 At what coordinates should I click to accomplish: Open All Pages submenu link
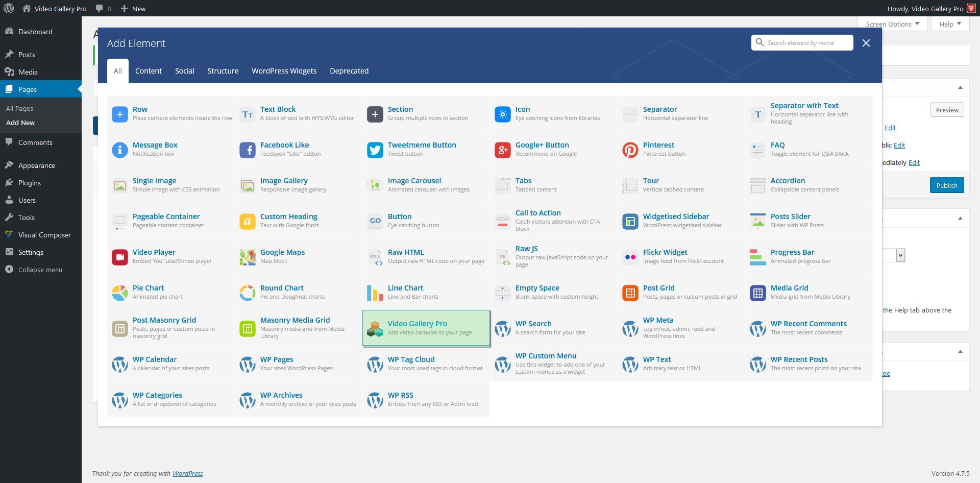(19, 108)
